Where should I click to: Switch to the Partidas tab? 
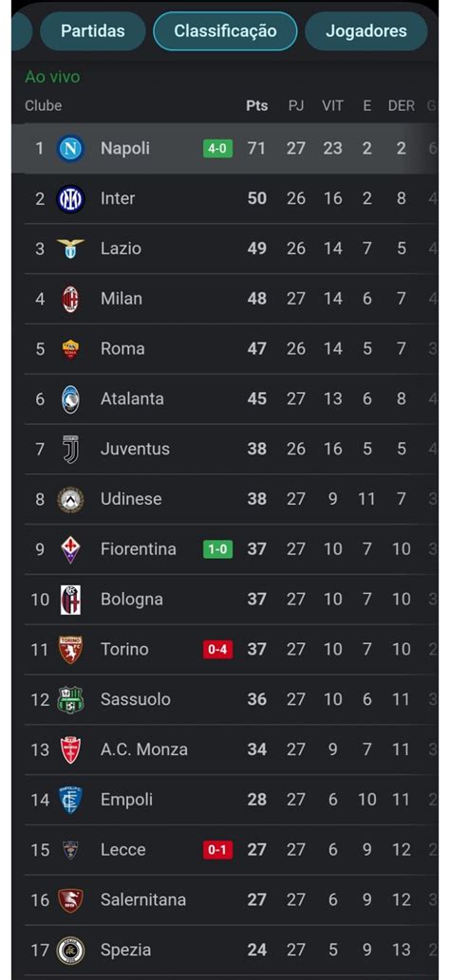[x=93, y=31]
